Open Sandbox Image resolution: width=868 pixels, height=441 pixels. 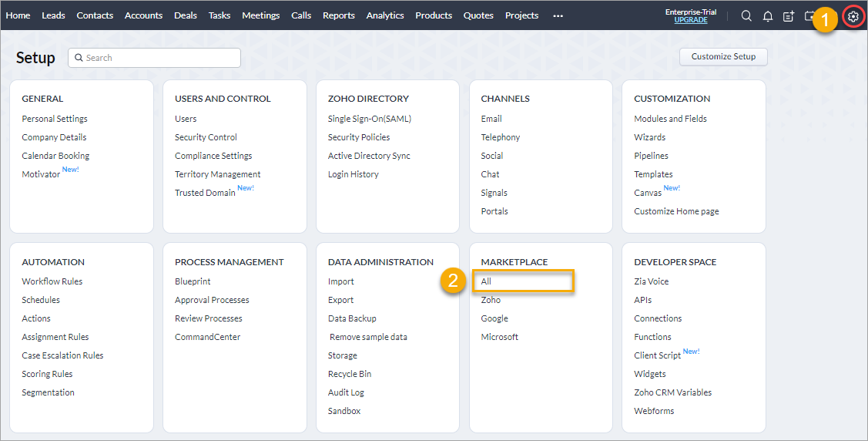click(344, 411)
